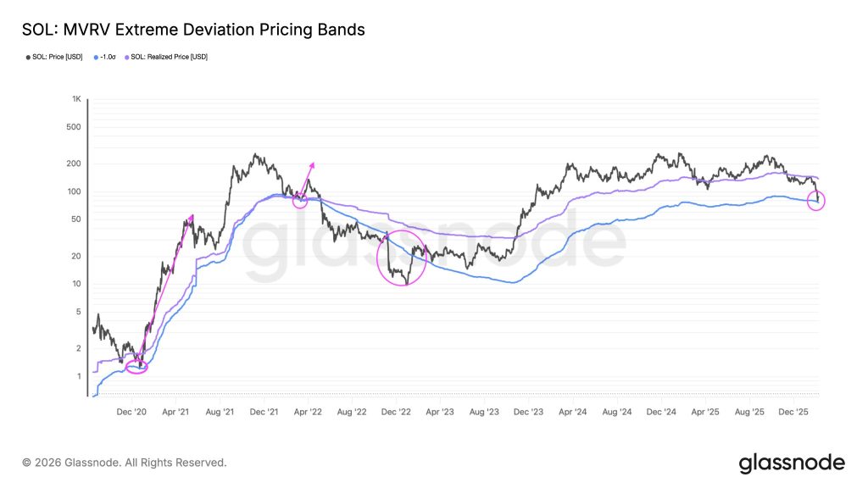This screenshot has width=868, height=488.
Task: Click the pink arrowhead above Apr '22
Action: pyautogui.click(x=312, y=164)
